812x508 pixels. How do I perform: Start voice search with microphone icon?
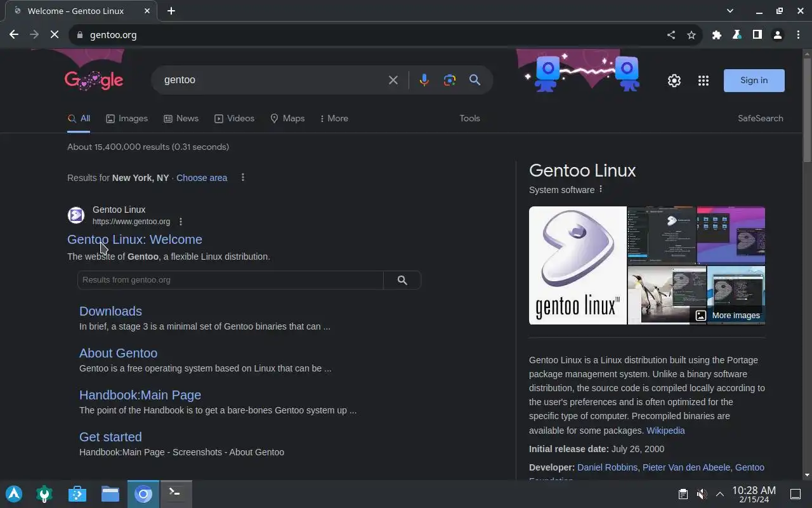424,80
